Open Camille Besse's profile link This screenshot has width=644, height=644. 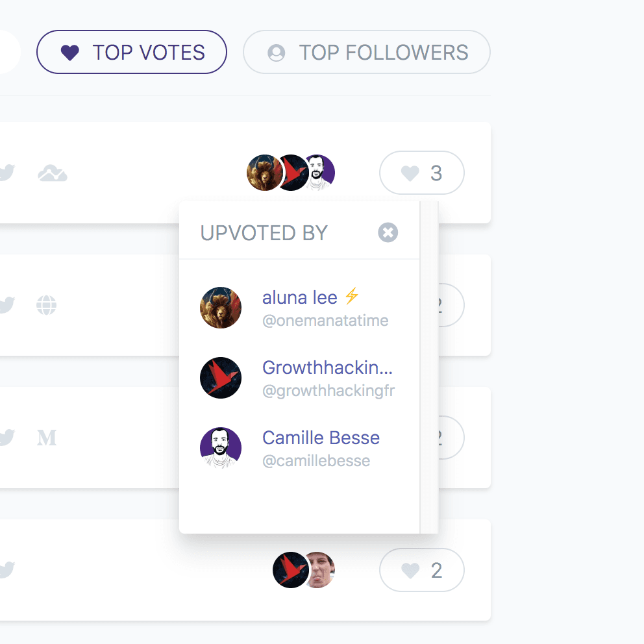coord(321,438)
